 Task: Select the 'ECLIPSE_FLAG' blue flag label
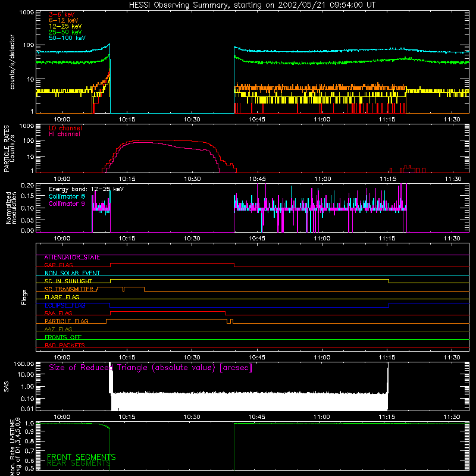pos(65,305)
